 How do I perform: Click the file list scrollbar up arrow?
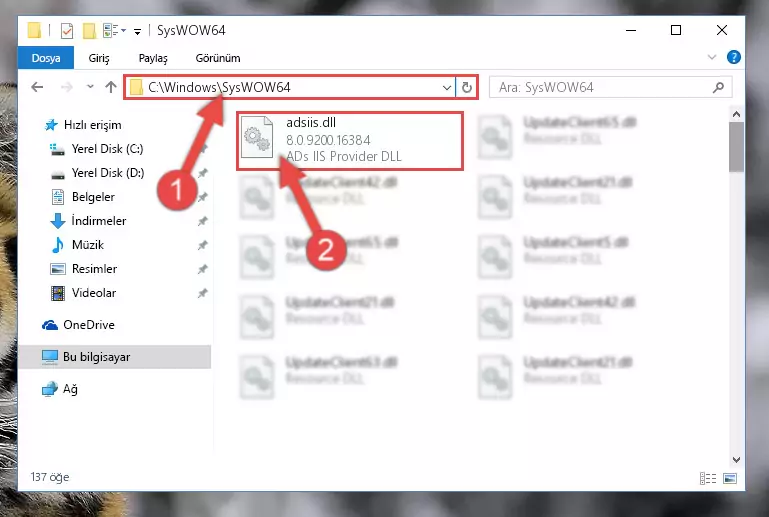(736, 114)
